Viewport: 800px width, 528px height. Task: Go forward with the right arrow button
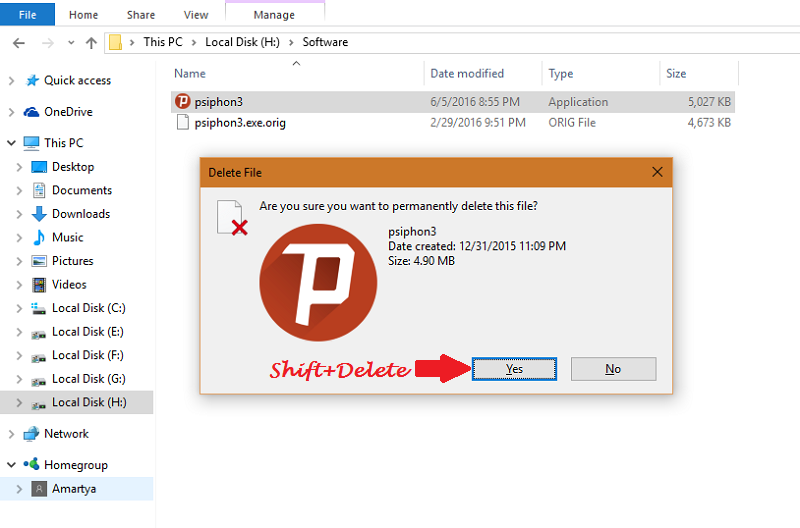[47, 43]
